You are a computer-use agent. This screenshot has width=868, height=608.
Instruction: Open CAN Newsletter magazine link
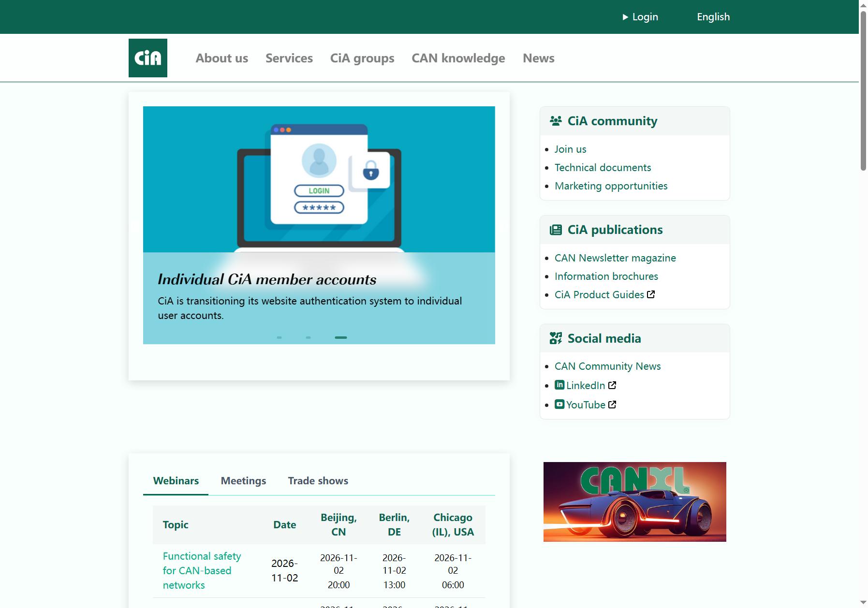click(x=615, y=258)
